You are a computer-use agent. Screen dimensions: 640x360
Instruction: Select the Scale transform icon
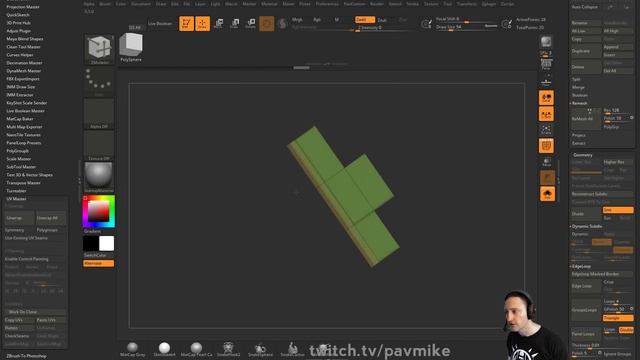235,23
